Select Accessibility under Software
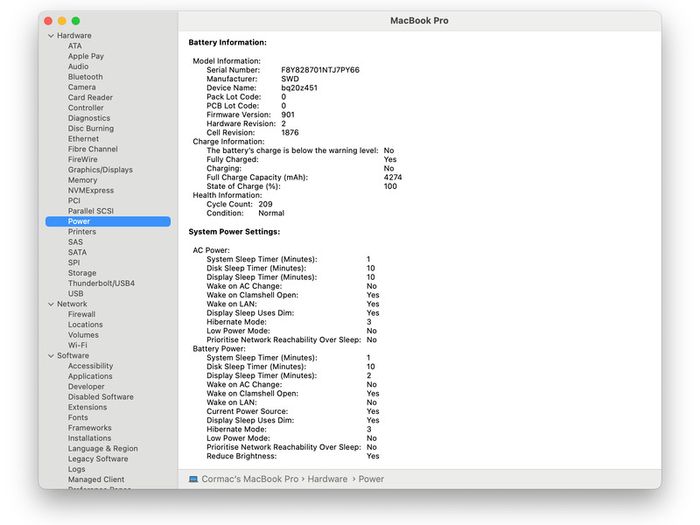Screen dimensions: 700x525 [x=90, y=366]
